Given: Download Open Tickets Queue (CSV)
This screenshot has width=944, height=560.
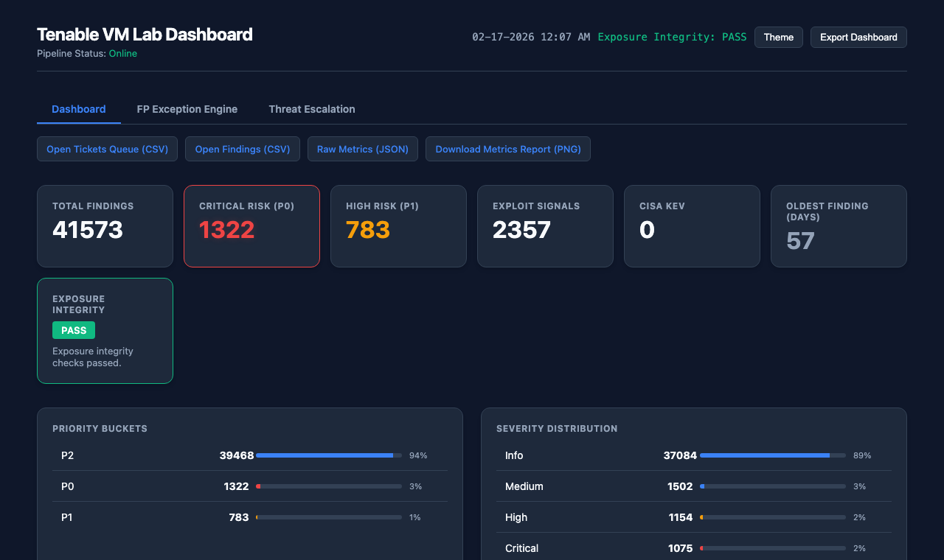Looking at the screenshot, I should (108, 149).
